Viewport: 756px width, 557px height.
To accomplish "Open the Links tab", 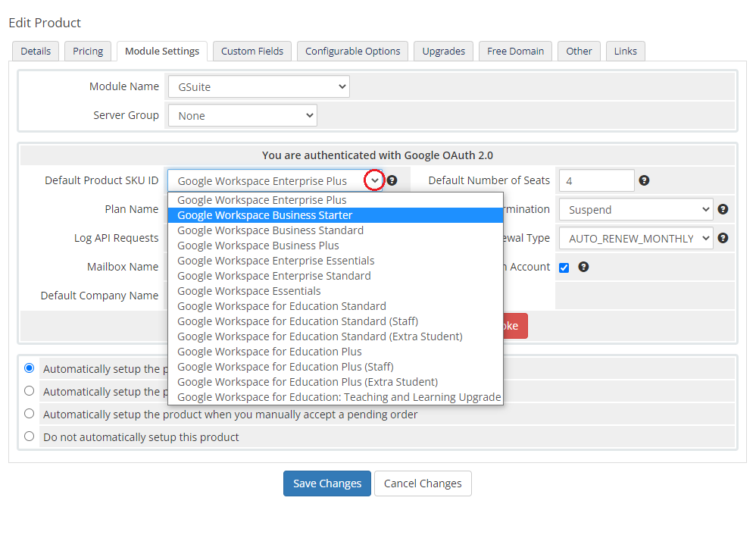I will (626, 51).
